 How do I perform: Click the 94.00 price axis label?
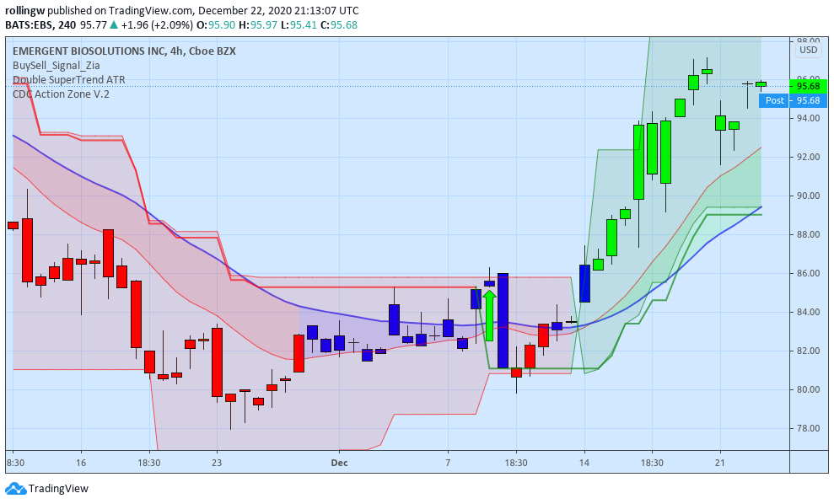point(808,118)
